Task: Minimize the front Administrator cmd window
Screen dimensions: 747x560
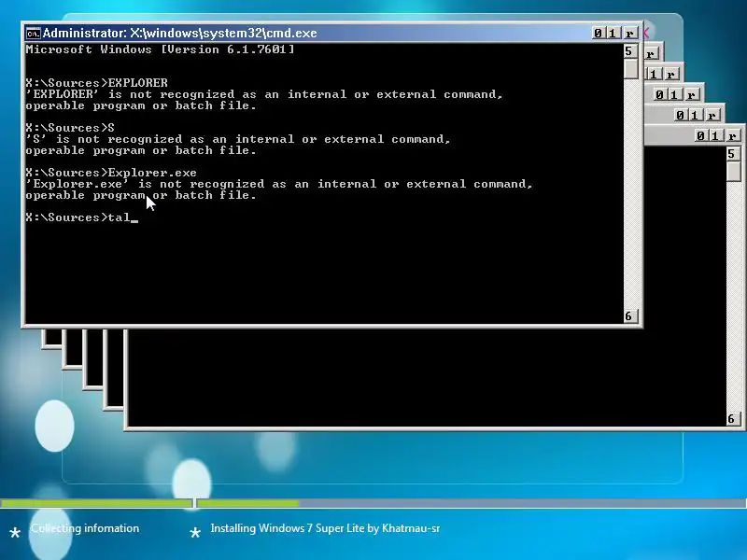Action: point(599,33)
